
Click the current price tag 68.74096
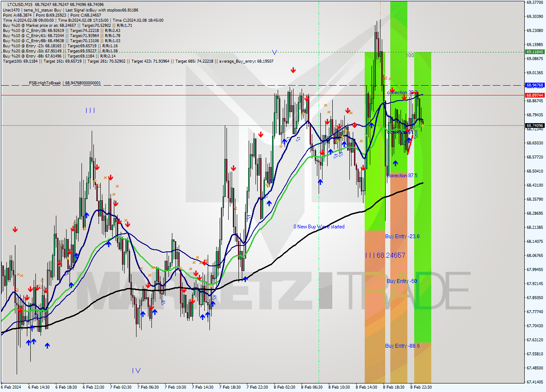point(534,125)
